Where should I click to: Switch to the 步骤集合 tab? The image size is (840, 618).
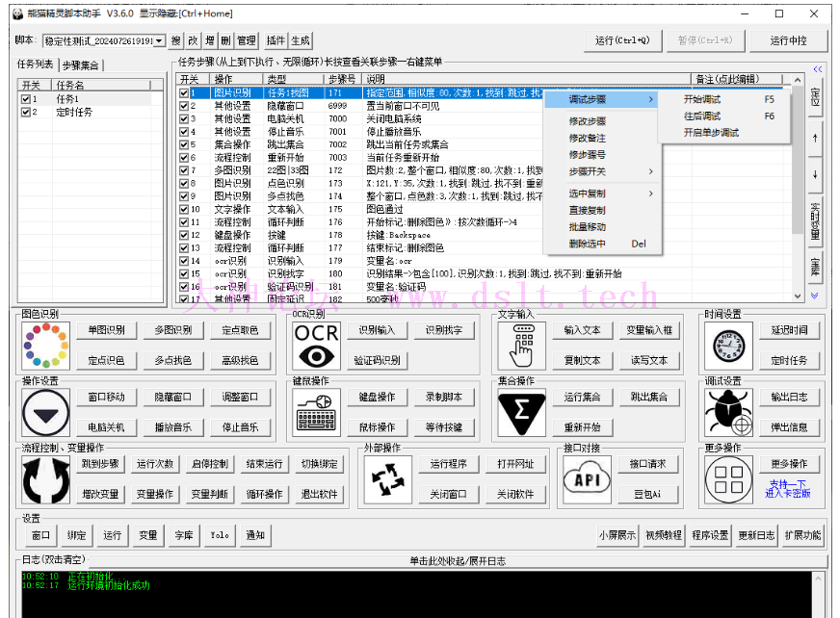point(81,64)
